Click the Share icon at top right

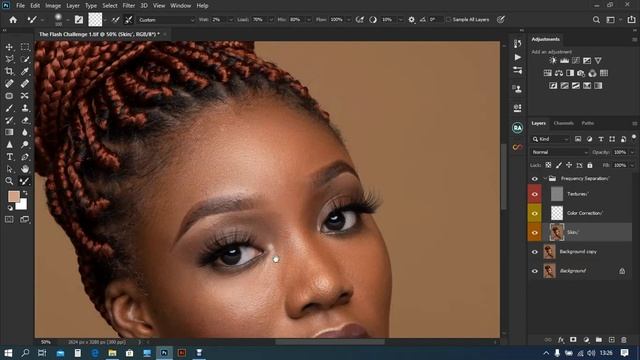pos(631,20)
